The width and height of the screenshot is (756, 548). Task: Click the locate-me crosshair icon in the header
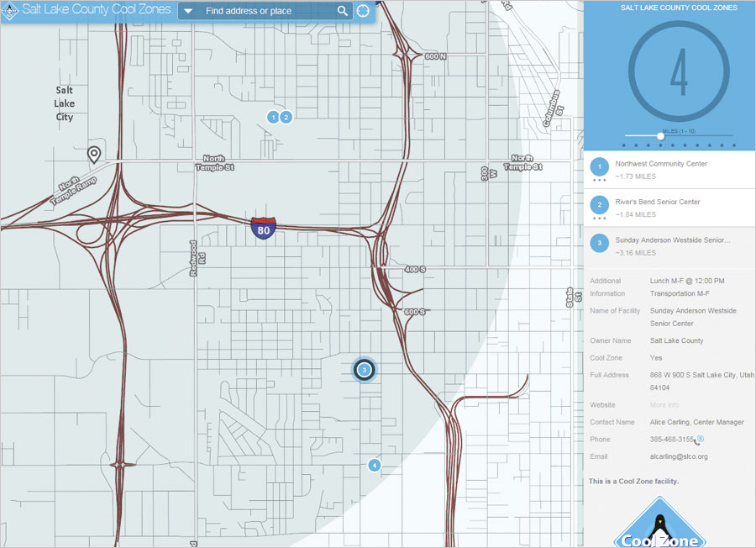pyautogui.click(x=362, y=10)
